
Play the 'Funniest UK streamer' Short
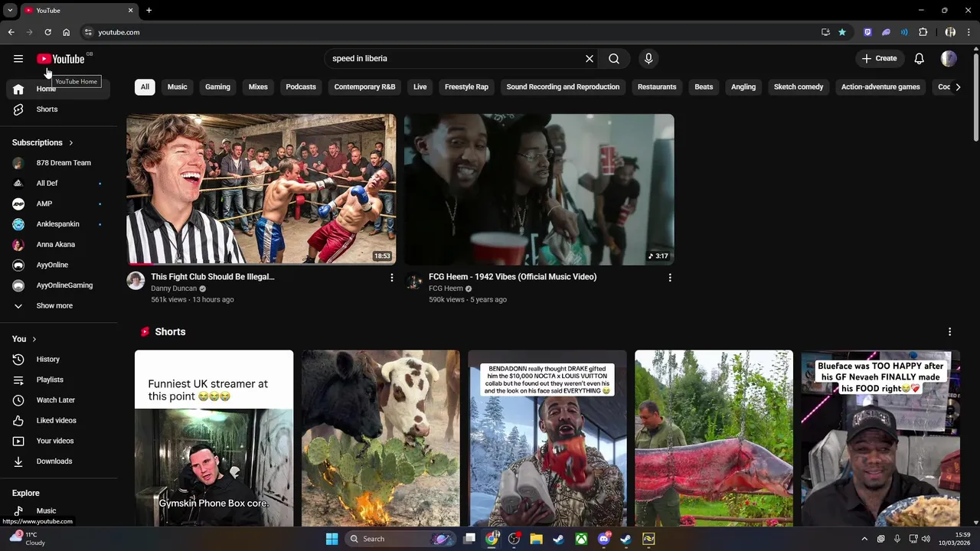point(214,439)
